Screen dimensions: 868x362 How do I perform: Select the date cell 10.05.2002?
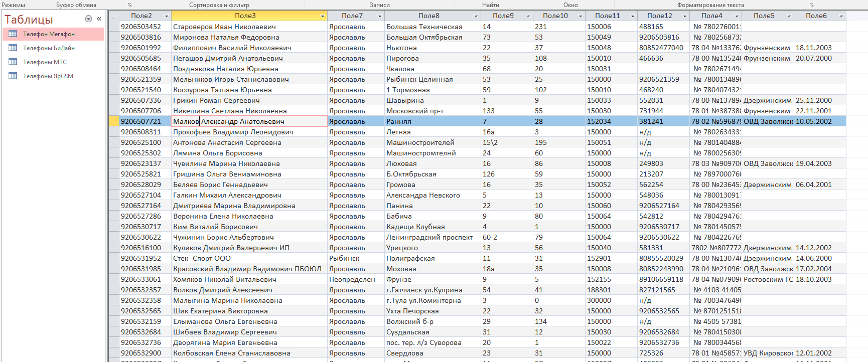[x=820, y=121]
